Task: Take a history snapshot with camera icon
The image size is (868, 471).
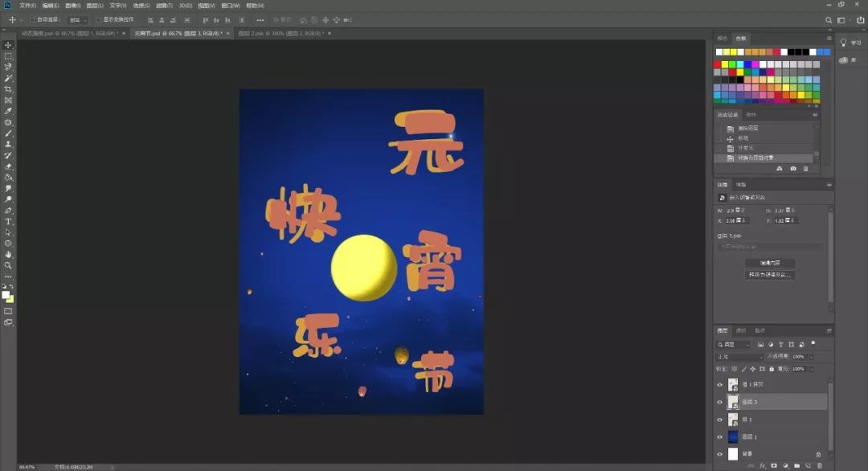Action: coord(793,169)
